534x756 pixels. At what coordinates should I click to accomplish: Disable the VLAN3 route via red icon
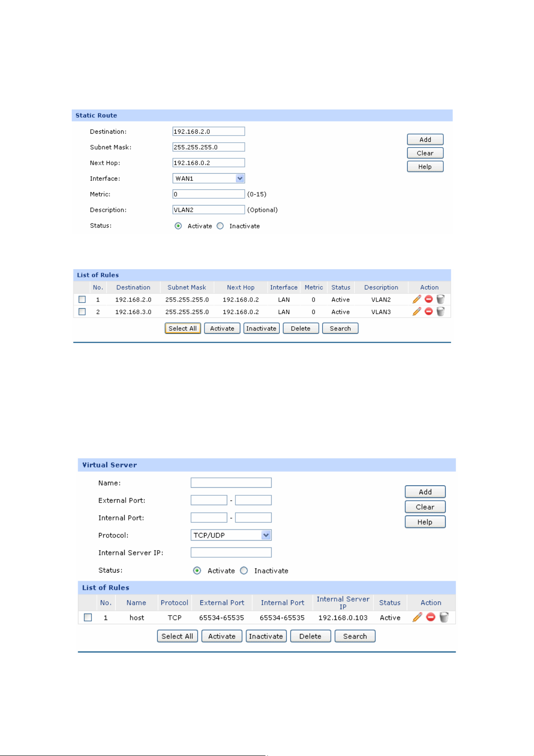click(x=429, y=311)
